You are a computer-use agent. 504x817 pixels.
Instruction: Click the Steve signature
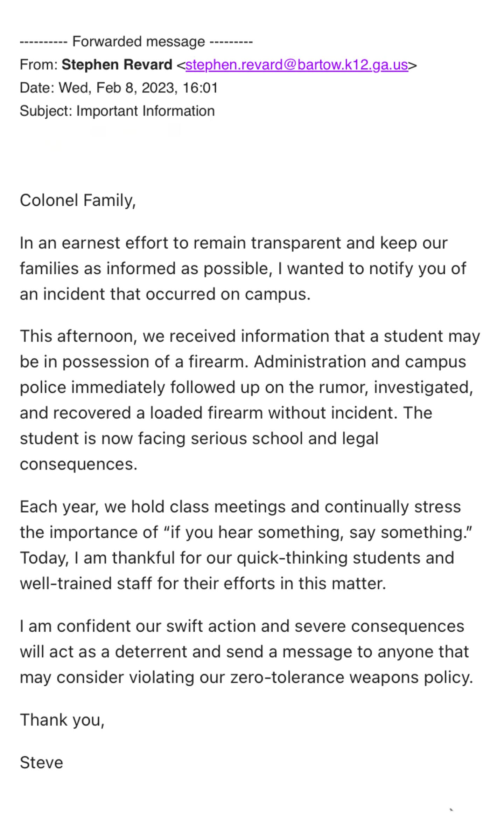41,762
